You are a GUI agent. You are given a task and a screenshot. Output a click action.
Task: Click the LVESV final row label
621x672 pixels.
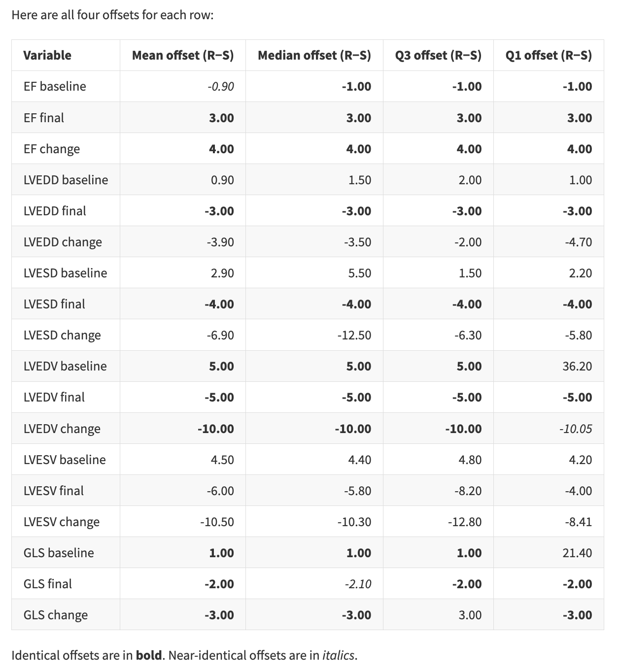(x=54, y=491)
